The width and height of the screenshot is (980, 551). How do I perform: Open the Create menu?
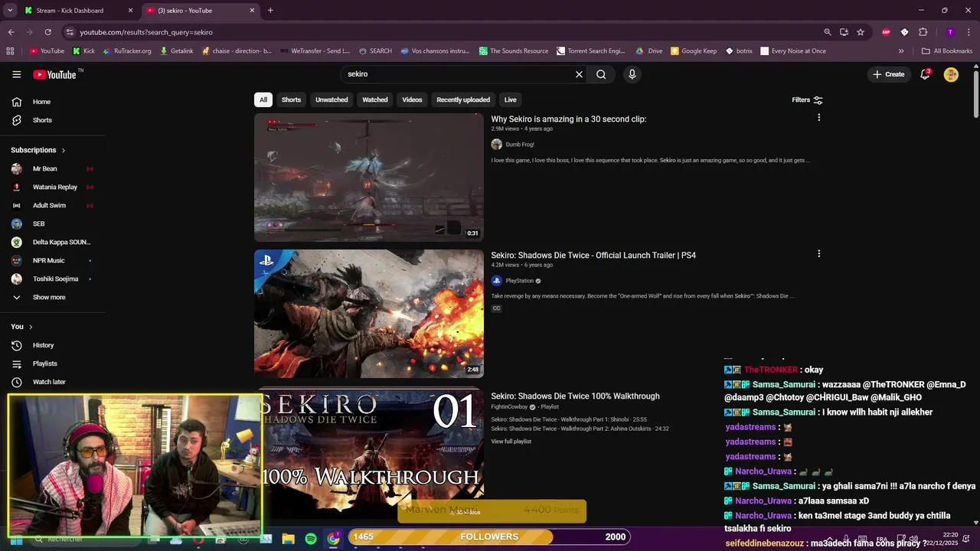pyautogui.click(x=888, y=74)
